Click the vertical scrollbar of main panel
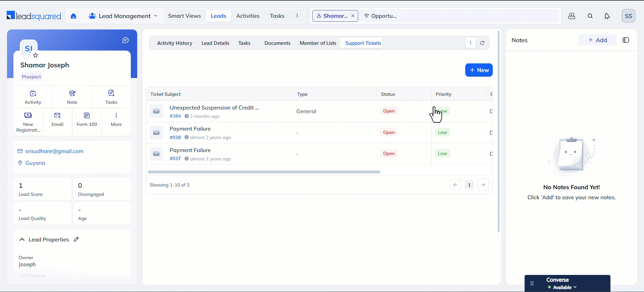 point(498,131)
